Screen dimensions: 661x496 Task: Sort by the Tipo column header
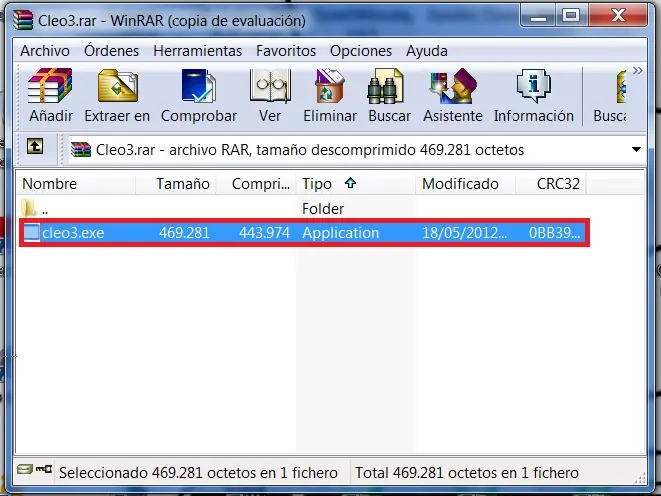(356, 184)
